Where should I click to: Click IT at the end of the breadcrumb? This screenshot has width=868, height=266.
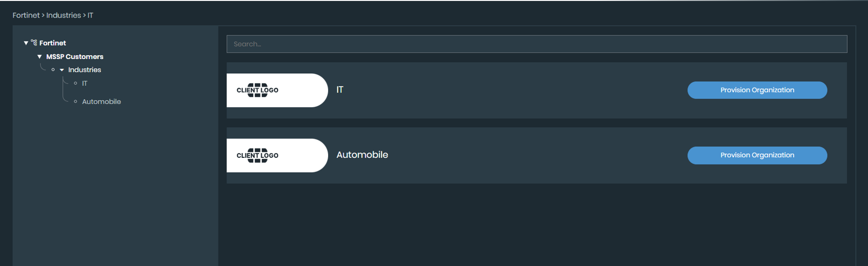click(x=90, y=15)
